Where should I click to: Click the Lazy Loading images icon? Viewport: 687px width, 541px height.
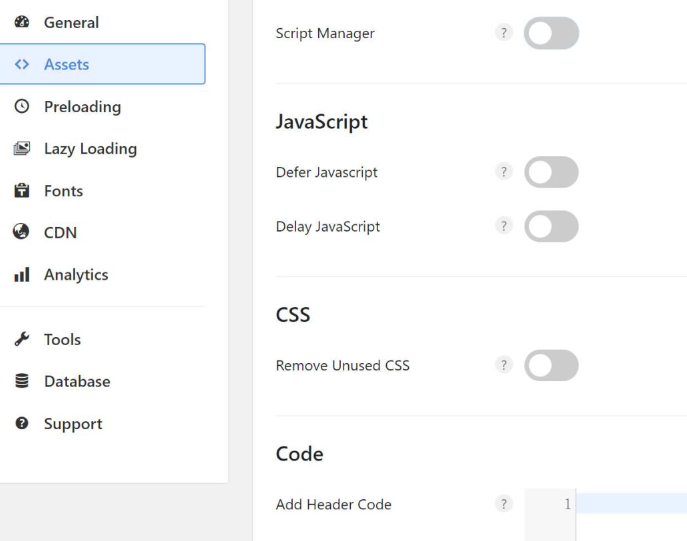[x=21, y=149]
